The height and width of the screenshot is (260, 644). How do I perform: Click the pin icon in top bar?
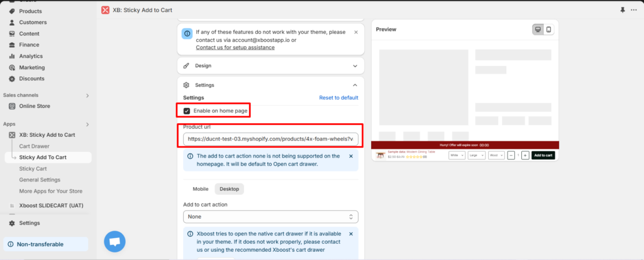click(x=623, y=10)
